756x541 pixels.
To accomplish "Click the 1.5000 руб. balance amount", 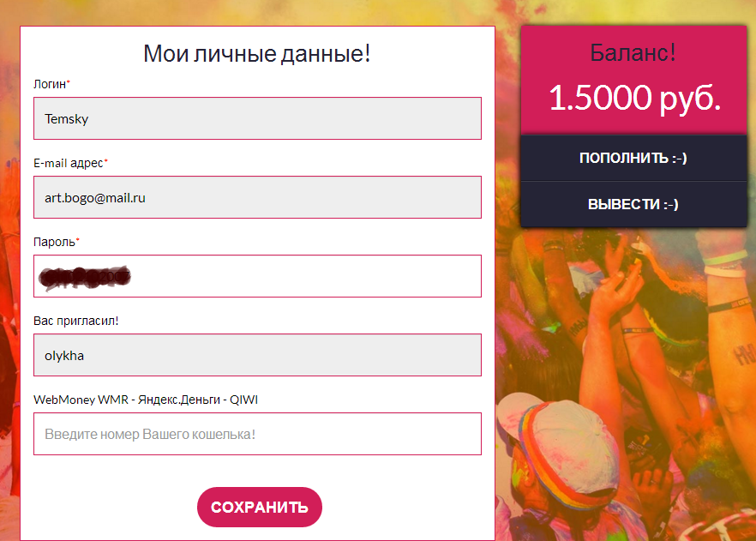I will tap(634, 99).
